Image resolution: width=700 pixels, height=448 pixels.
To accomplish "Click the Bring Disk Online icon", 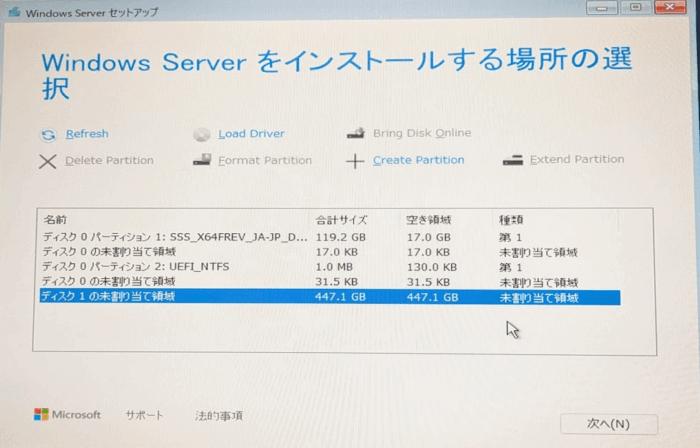I will pos(355,134).
